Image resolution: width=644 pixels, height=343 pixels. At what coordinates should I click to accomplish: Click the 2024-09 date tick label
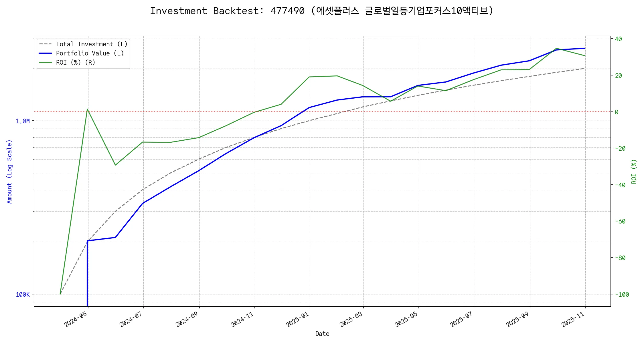coord(187,319)
